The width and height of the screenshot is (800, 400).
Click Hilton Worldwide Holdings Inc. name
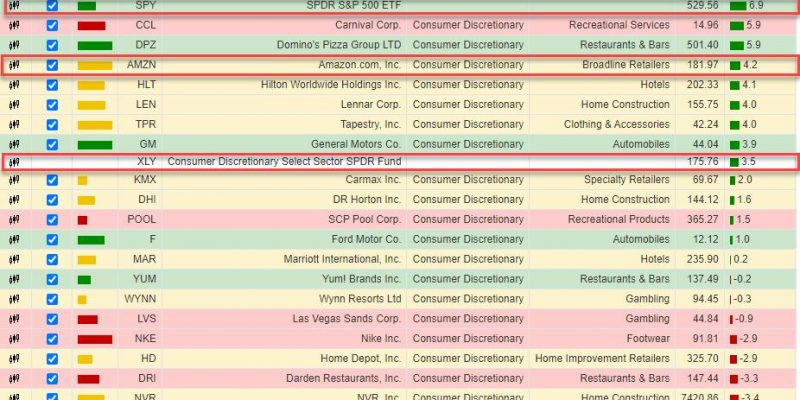[331, 85]
